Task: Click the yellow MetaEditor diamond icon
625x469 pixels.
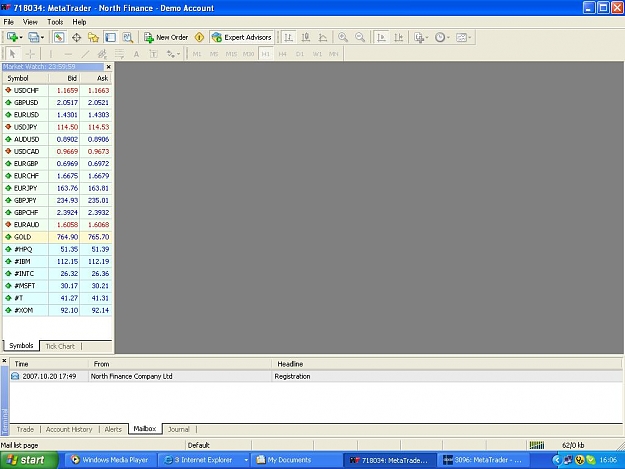Action: click(199, 37)
